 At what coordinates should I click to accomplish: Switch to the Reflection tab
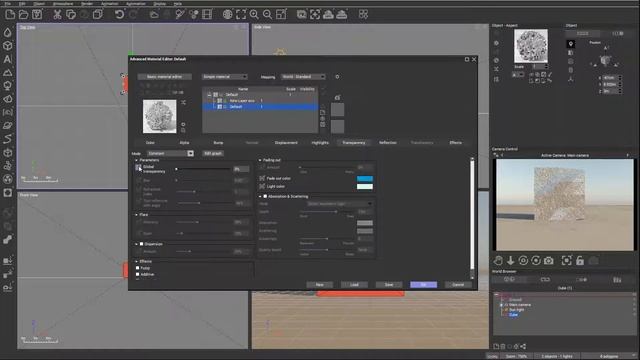(x=388, y=143)
